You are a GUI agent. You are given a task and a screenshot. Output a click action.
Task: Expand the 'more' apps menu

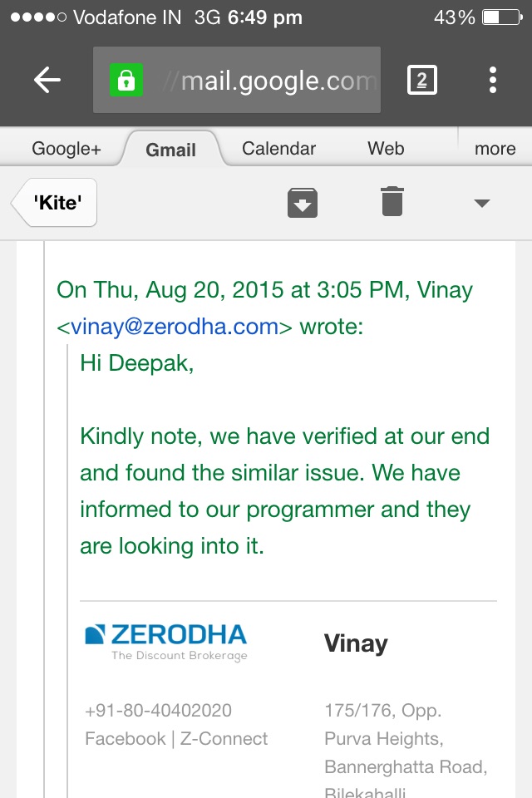click(x=495, y=149)
